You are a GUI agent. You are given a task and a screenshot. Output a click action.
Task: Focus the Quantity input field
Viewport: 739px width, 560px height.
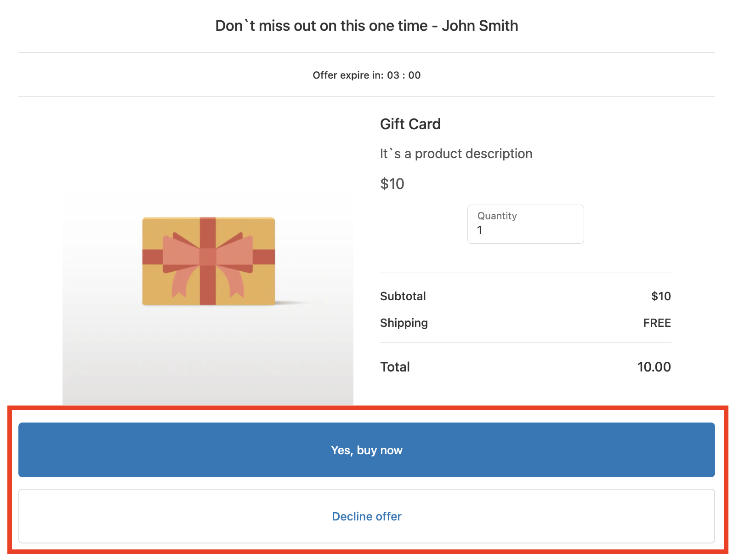click(x=525, y=224)
